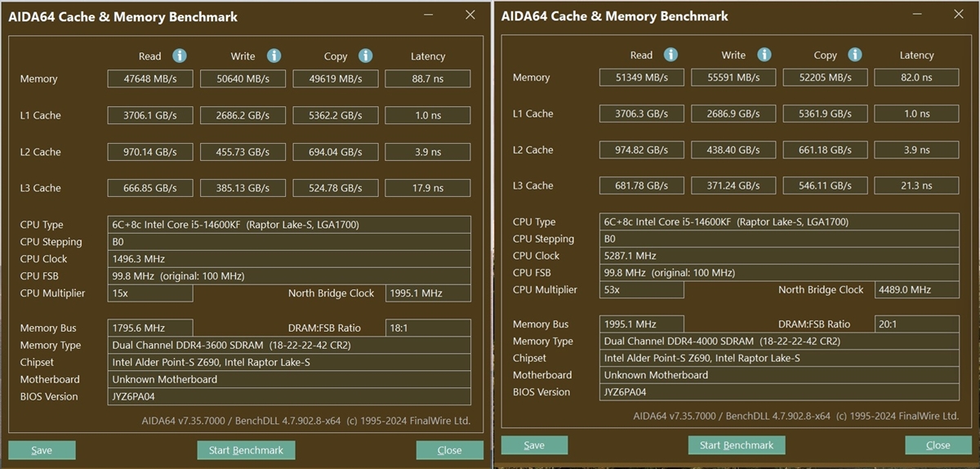The image size is (980, 469).
Task: Select Memory Read 51349 MB/s value
Action: [642, 78]
